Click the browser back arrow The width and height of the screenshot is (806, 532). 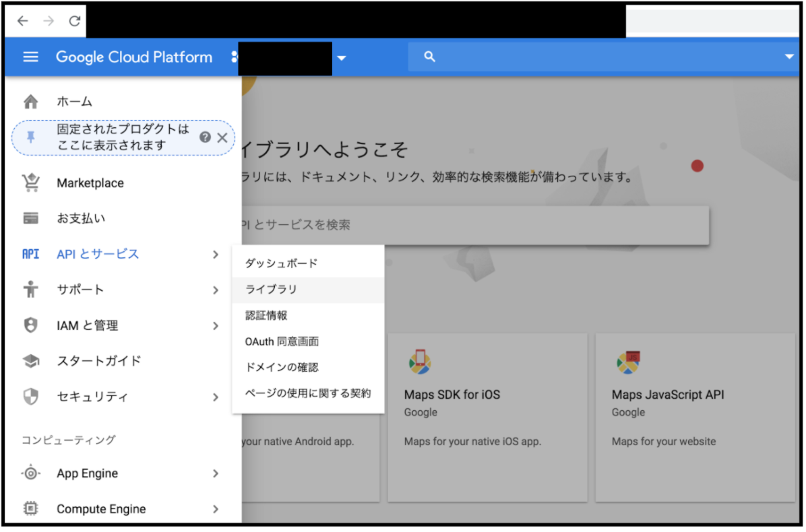tap(22, 21)
